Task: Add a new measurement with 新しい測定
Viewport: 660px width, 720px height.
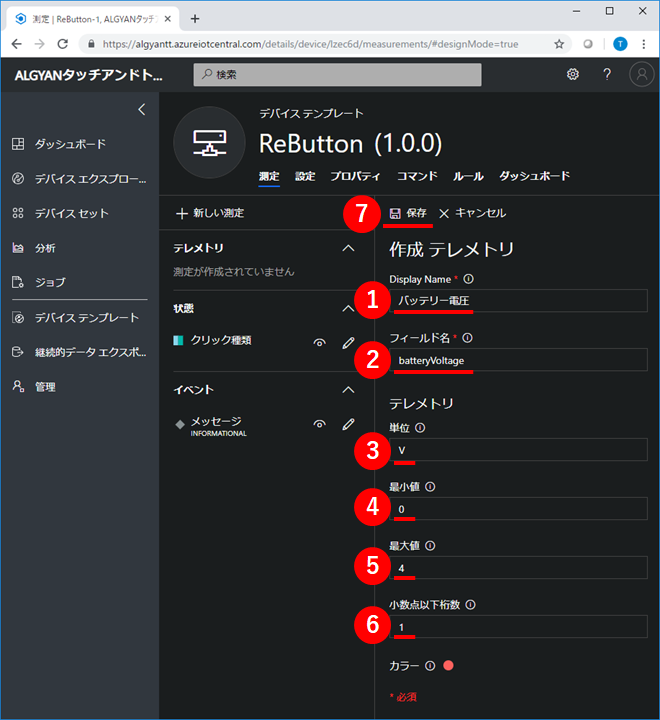Action: click(x=210, y=213)
